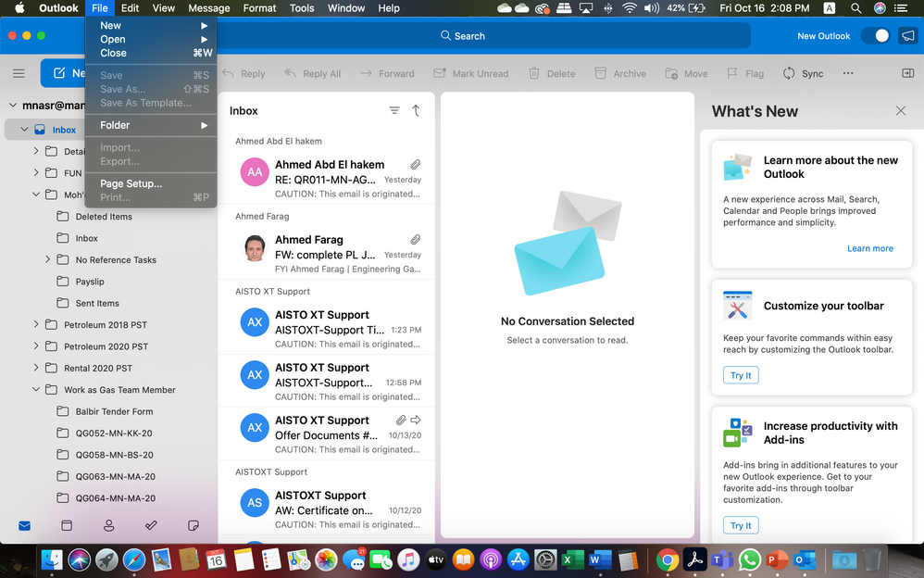
Task: Collapse the Work as Gas Team Member folder
Action: (36, 390)
